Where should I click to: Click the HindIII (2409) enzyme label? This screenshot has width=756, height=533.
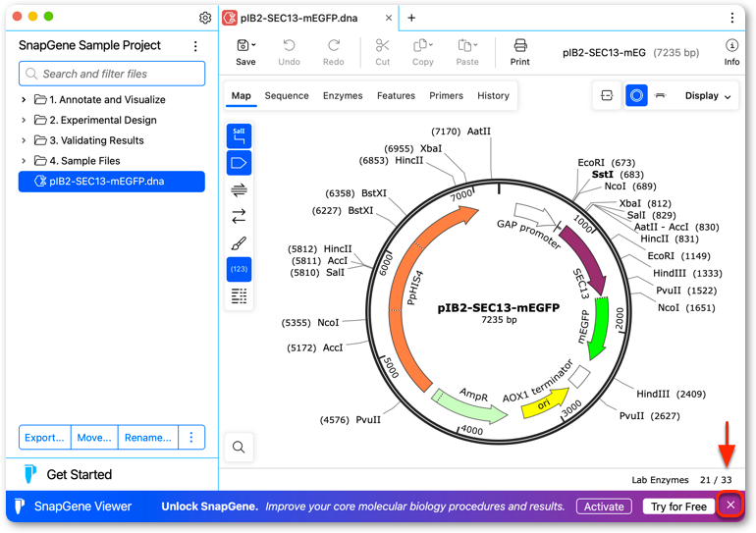672,394
